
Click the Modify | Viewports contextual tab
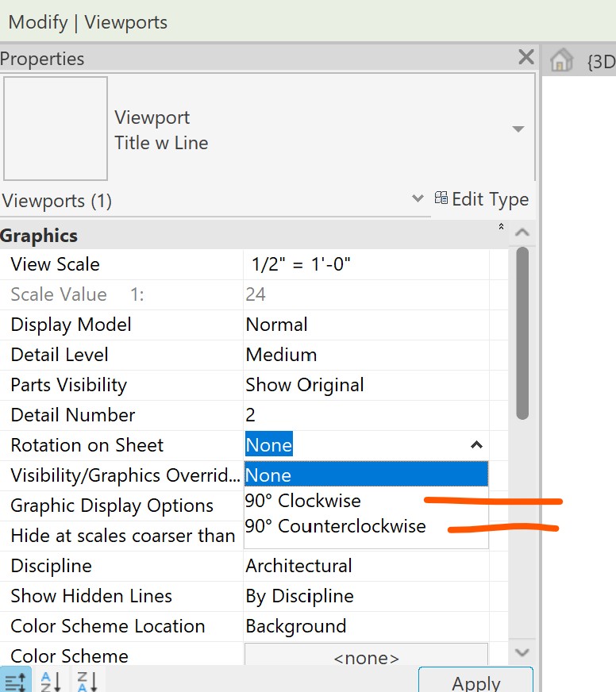tap(87, 22)
